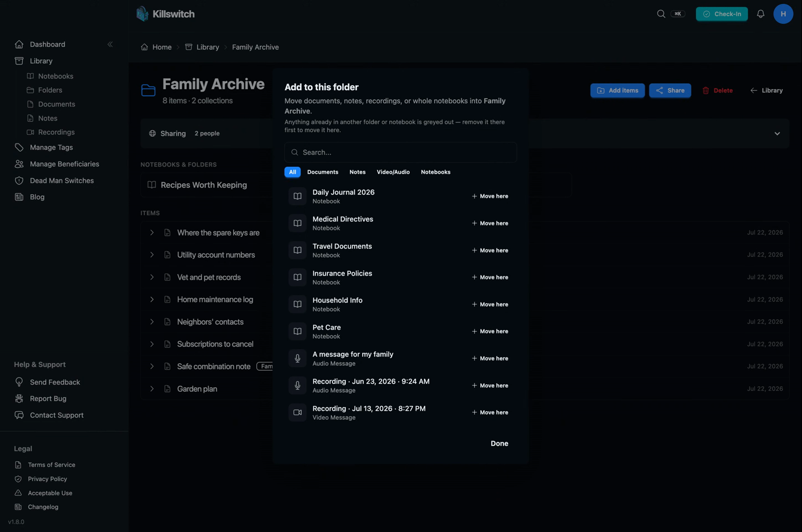Screen dimensions: 802x532
Task: Click Home icon in breadcrumb
Action: 144,47
